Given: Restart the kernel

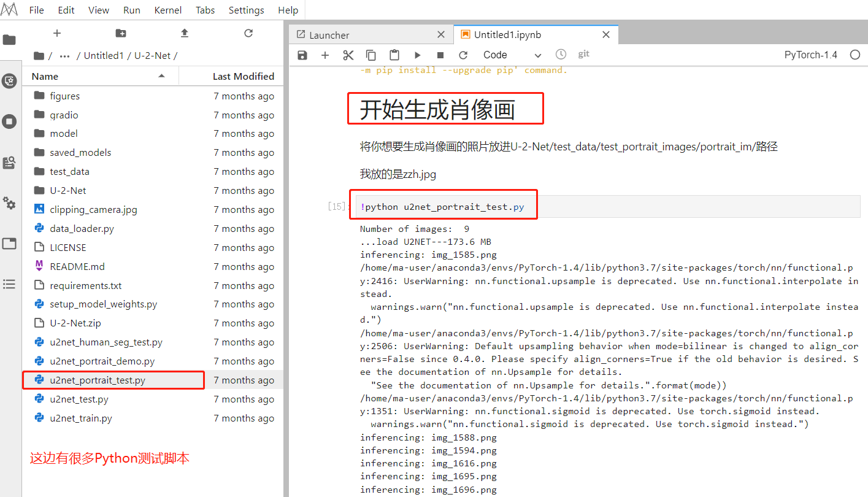Looking at the screenshot, I should (x=463, y=55).
